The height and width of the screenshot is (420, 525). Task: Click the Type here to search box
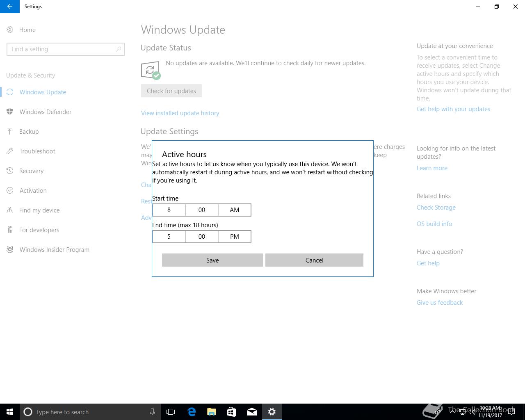[90, 412]
